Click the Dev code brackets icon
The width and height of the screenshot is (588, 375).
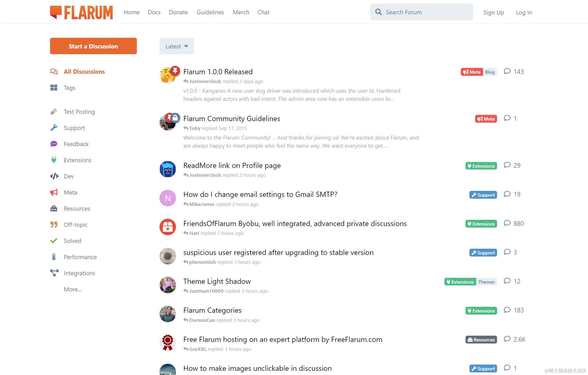coord(54,176)
